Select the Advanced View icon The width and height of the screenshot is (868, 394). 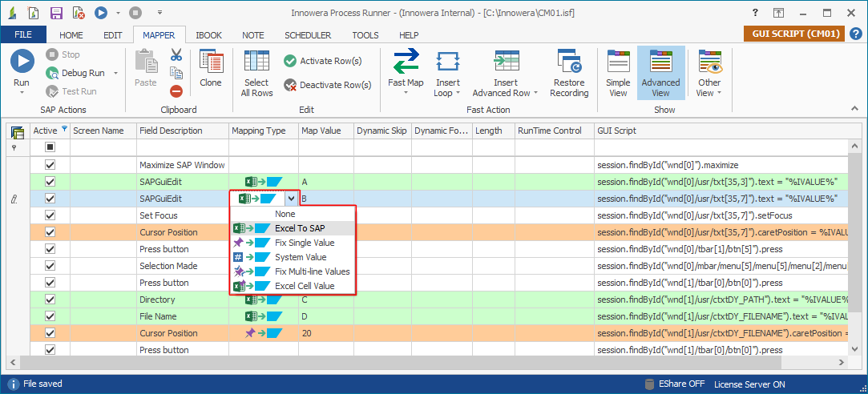pos(660,61)
